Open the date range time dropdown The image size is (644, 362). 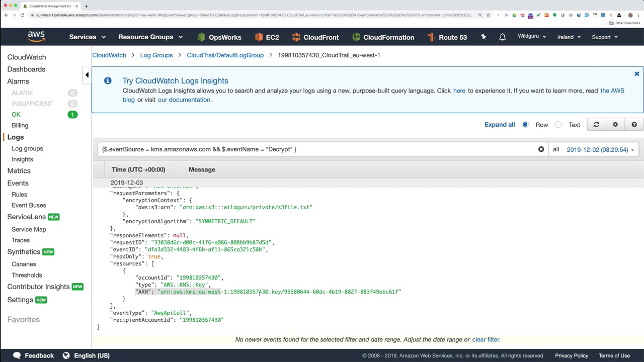tap(600, 149)
